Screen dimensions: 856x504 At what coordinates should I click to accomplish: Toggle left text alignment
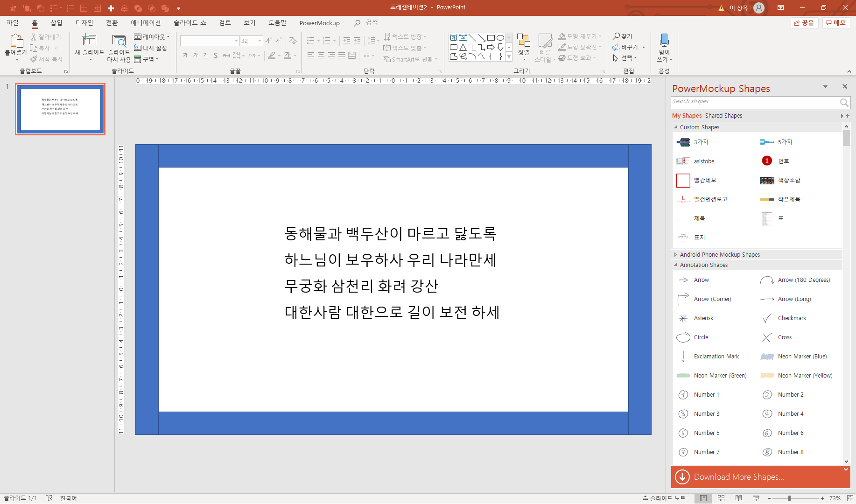pyautogui.click(x=311, y=56)
